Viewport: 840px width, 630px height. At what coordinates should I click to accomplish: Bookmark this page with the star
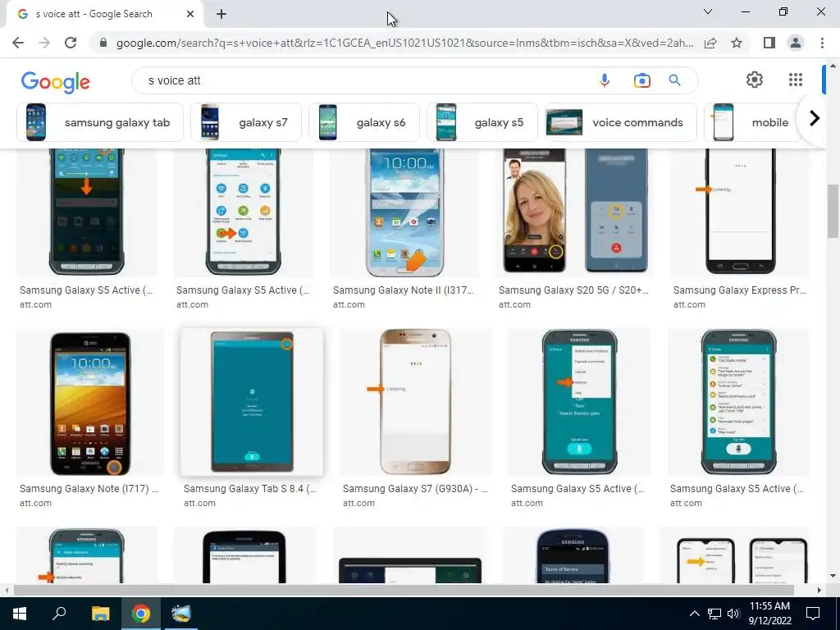click(737, 43)
